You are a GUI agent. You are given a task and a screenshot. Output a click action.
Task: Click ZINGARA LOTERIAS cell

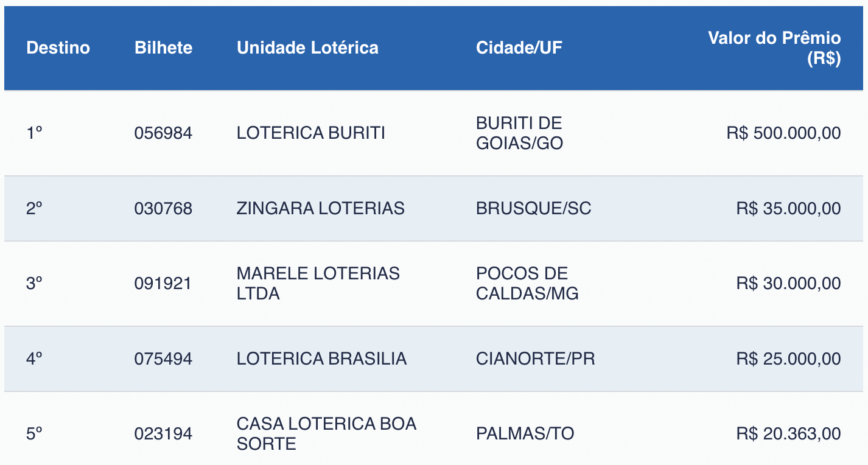coord(320,209)
